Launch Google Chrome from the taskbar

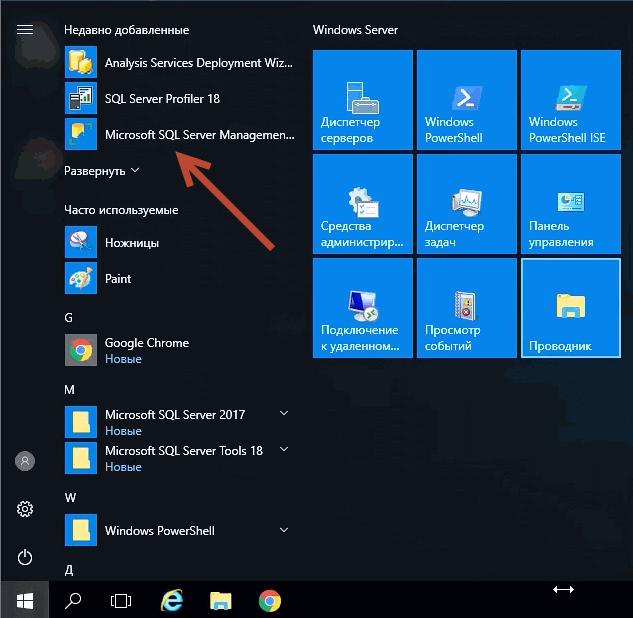[x=270, y=601]
